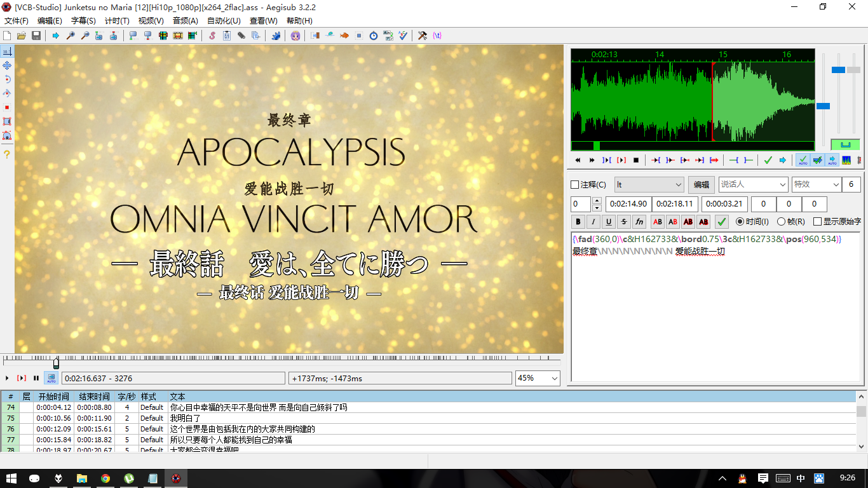This screenshot has height=488, width=868.
Task: Open the 说话人 actor dropdown
Action: point(753,184)
